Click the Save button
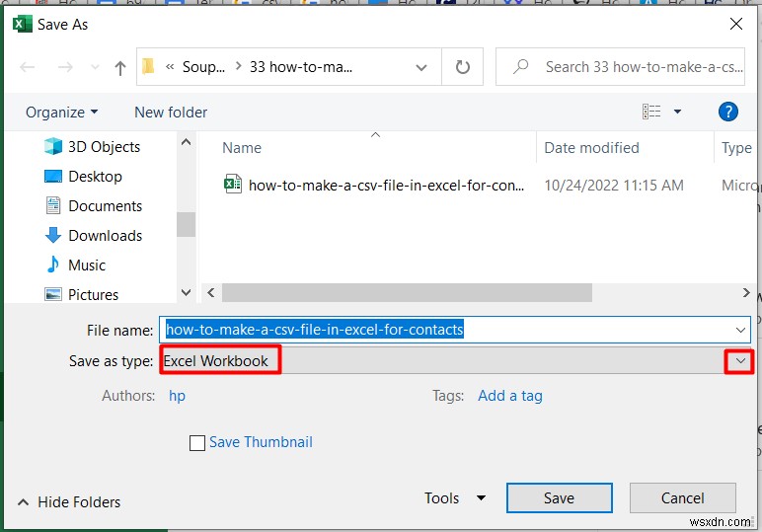 (x=559, y=498)
